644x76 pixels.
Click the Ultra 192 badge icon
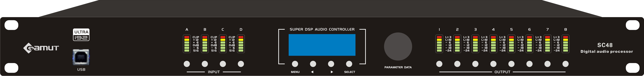81,35
